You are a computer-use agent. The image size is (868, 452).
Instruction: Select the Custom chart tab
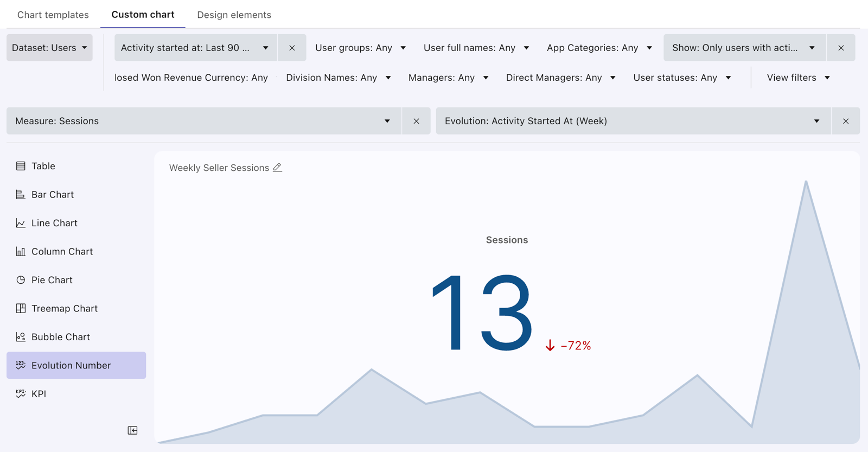143,15
